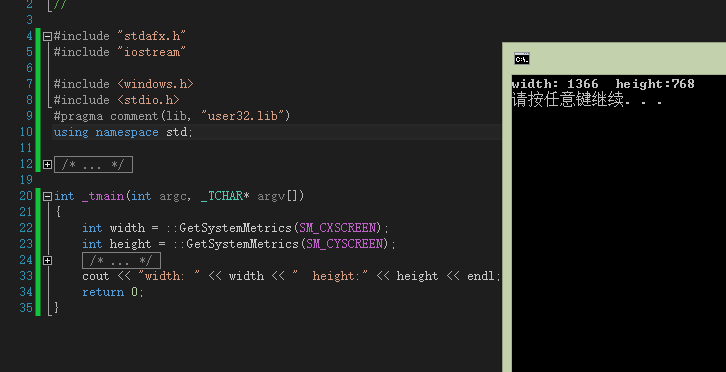Click the SM_CYSCREEN constant in the code
726x372 pixels.
pos(344,244)
